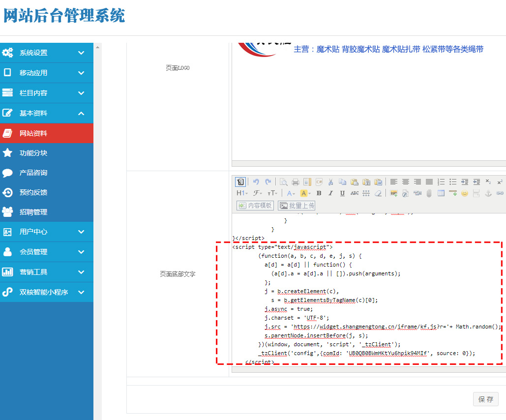Insert a table into the editor
Screen dimensions: 506x420
pos(441,193)
